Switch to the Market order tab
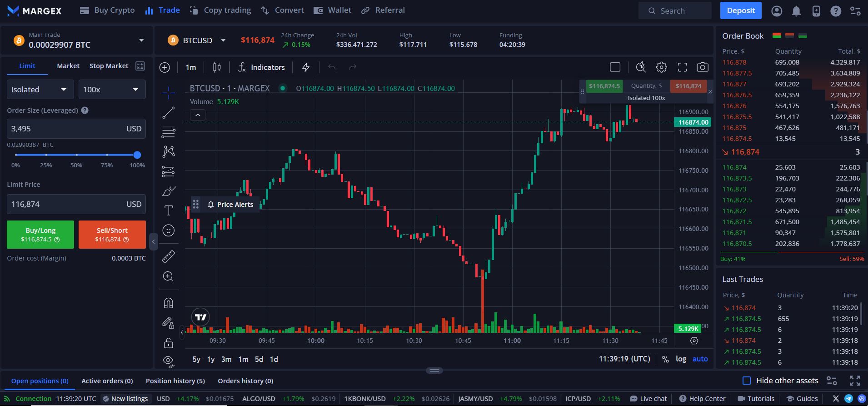The image size is (868, 406). (68, 66)
